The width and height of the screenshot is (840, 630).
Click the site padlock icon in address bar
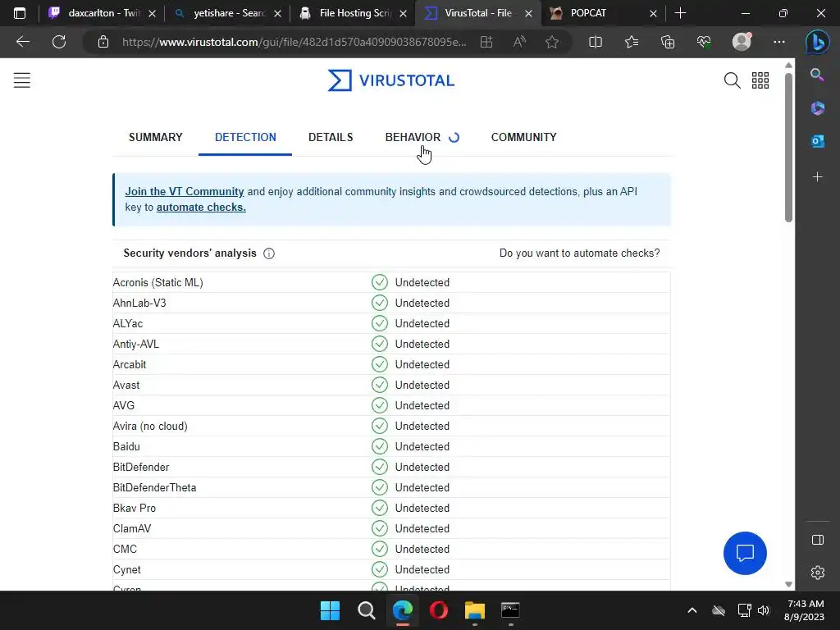pos(103,42)
